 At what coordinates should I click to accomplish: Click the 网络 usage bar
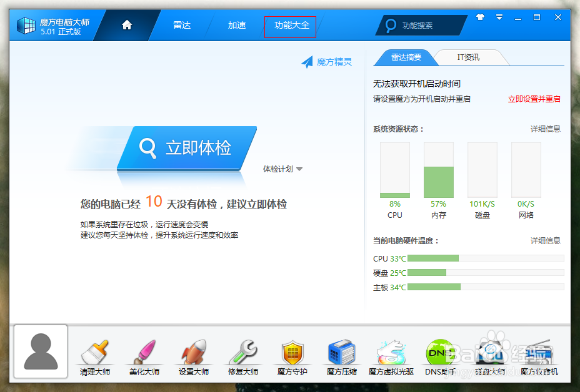[x=526, y=170]
